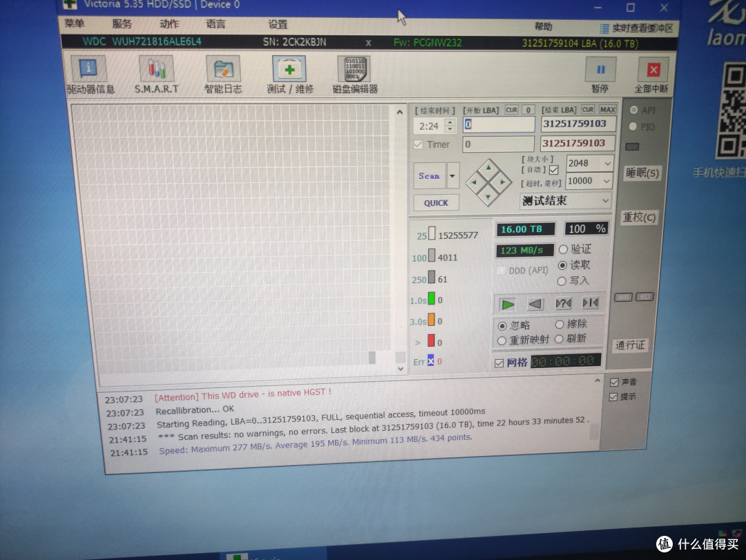Open the 设置 settings menu
Screen dimensions: 746x560
(278, 24)
